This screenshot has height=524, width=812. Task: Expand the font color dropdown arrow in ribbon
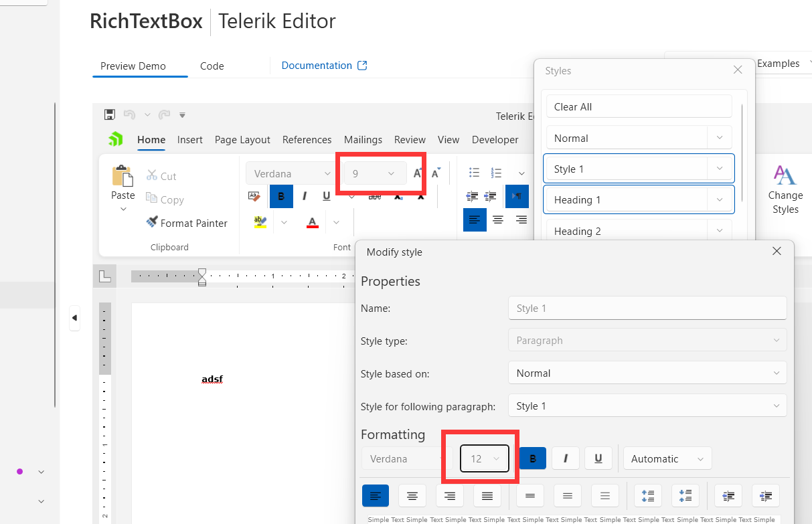click(x=337, y=222)
